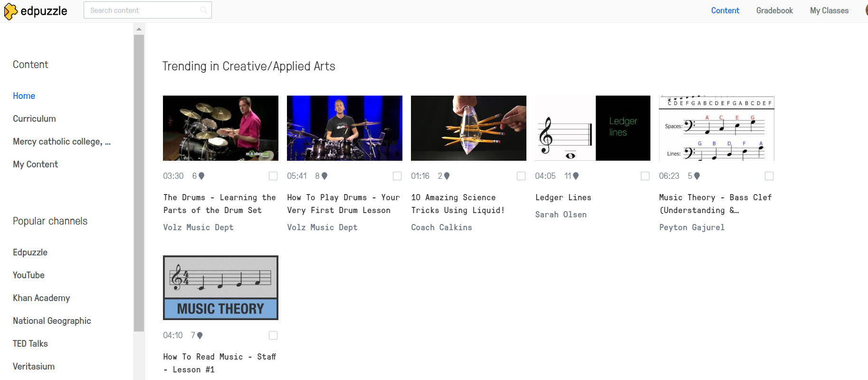Screen dimensions: 868x380
Task: Open The Drums parts thumbnail
Action: 220,128
